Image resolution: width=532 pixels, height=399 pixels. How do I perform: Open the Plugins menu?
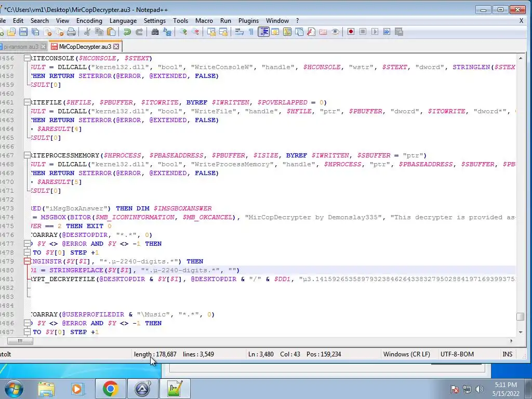tap(248, 21)
